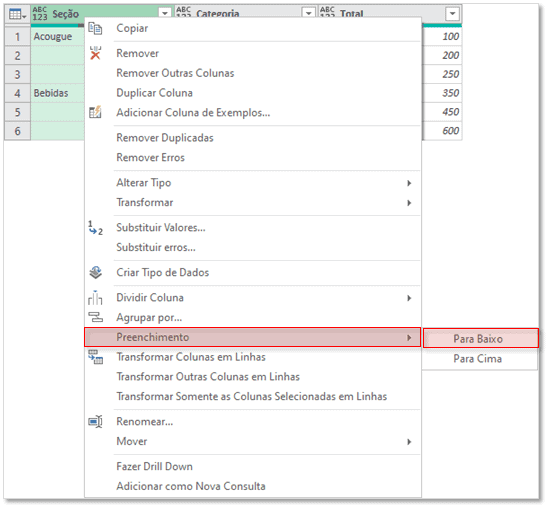Screen dimensions: 548x508
Task: Open the Categoria column filter dropdown
Action: [x=309, y=13]
